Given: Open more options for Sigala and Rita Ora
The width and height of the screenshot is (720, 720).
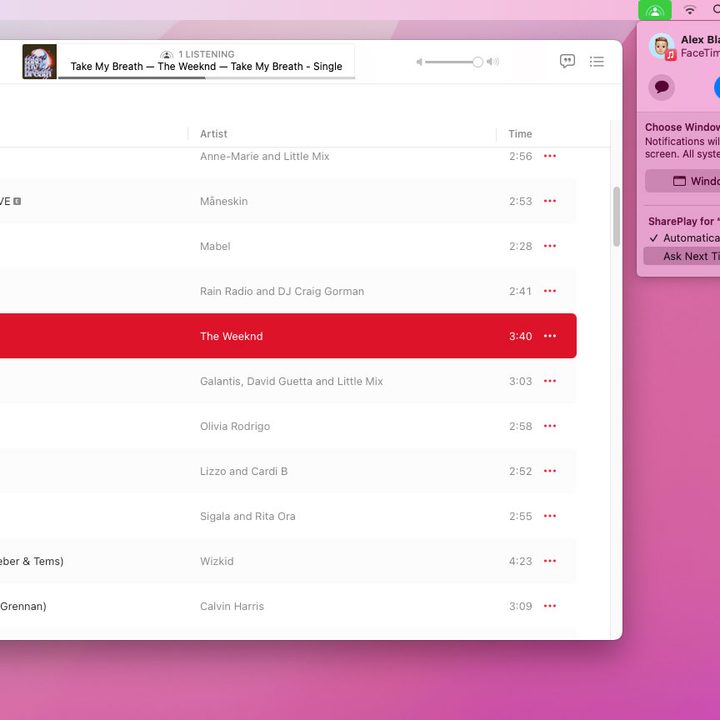Looking at the screenshot, I should point(550,516).
